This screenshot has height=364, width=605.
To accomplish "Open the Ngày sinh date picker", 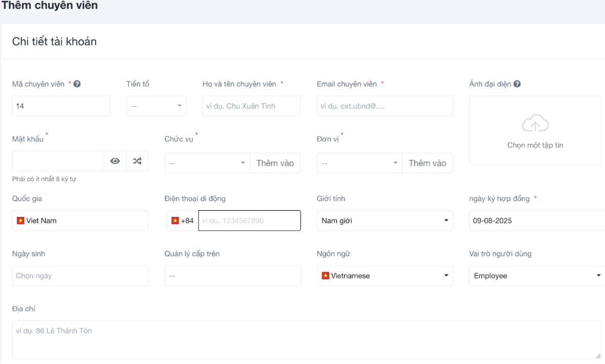I will [x=80, y=276].
